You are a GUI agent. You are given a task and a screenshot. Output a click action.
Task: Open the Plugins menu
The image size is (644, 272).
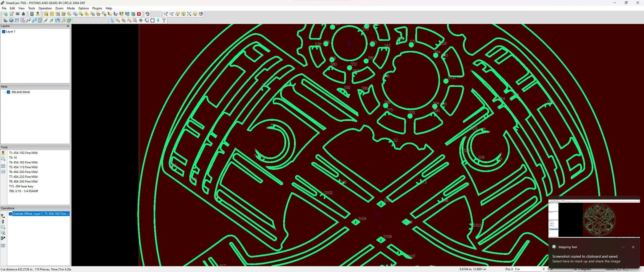pos(97,8)
